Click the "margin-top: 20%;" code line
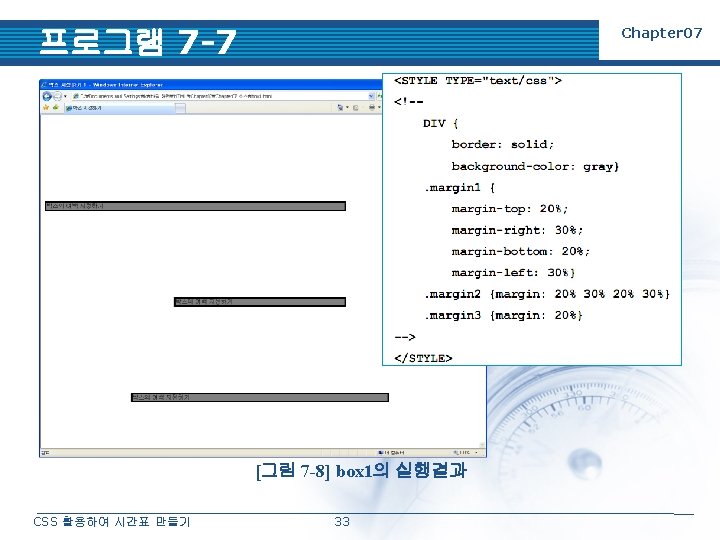The width and height of the screenshot is (720, 540). pos(510,209)
